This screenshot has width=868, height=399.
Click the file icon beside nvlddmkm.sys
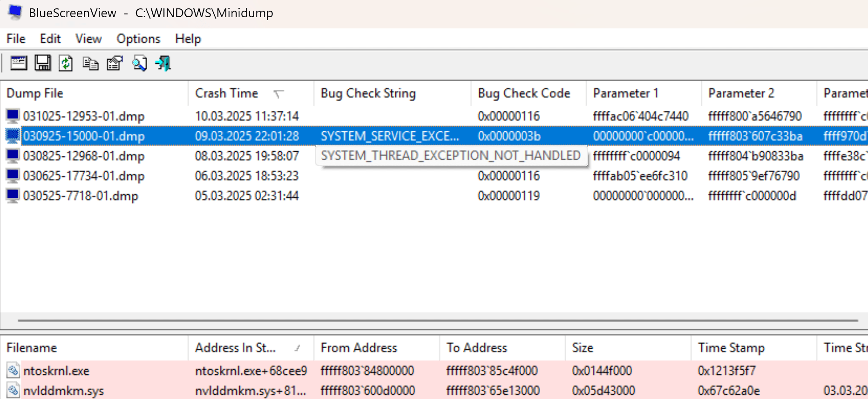(13, 391)
